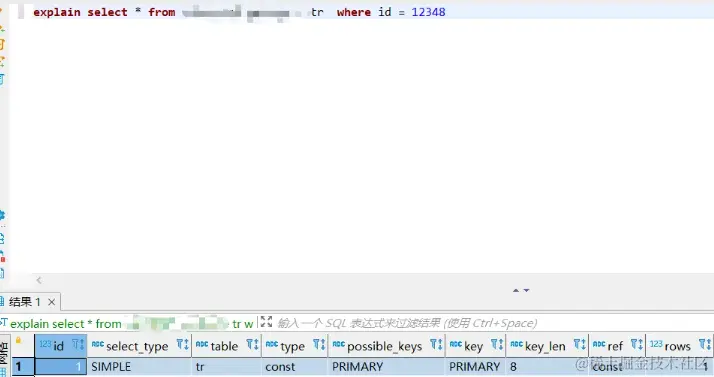Select the rows column header
The image size is (714, 377).
(679, 346)
